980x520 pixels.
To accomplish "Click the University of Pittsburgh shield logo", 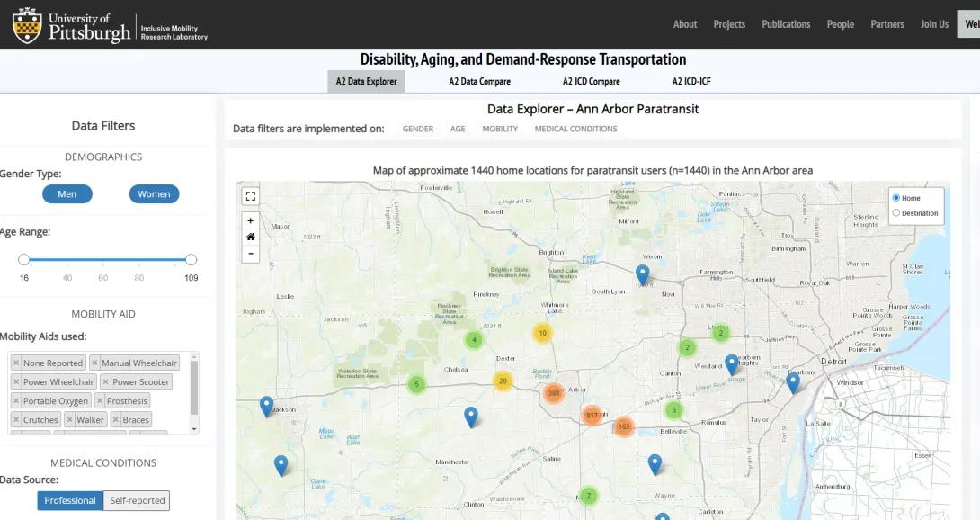I will 27,25.
